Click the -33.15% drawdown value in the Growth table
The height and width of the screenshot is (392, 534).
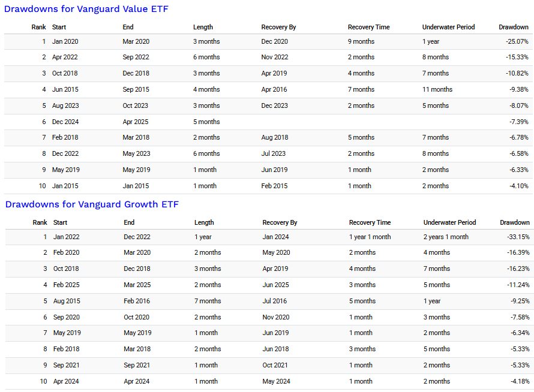(x=518, y=237)
